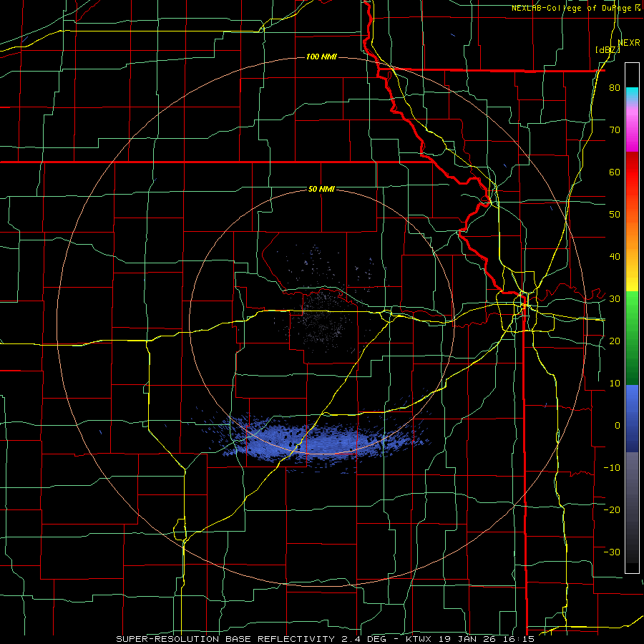Click the 40 value on dBZ scale
Image resolution: width=644 pixels, height=644 pixels.
(x=615, y=257)
